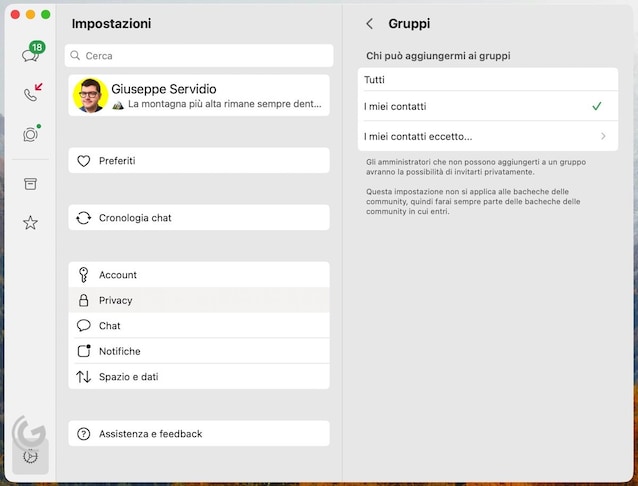Open Cronologia chat
The height and width of the screenshot is (486, 638).
(198, 218)
